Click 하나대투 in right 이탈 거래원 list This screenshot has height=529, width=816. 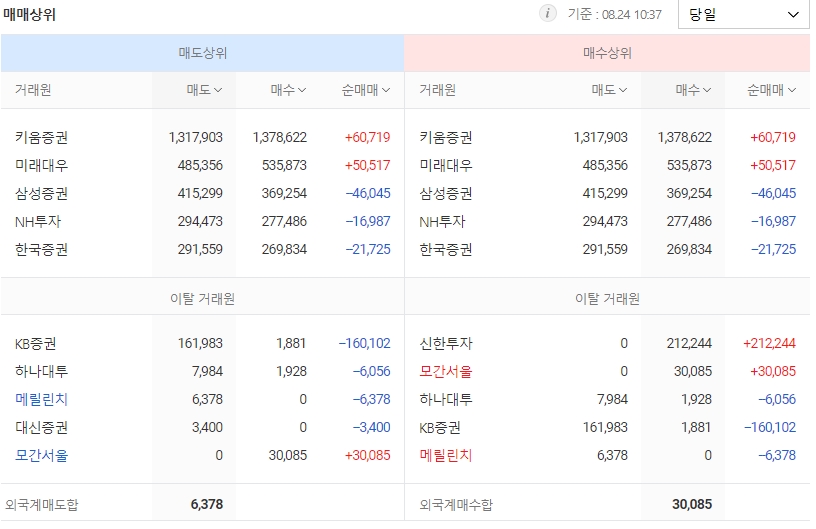point(446,399)
